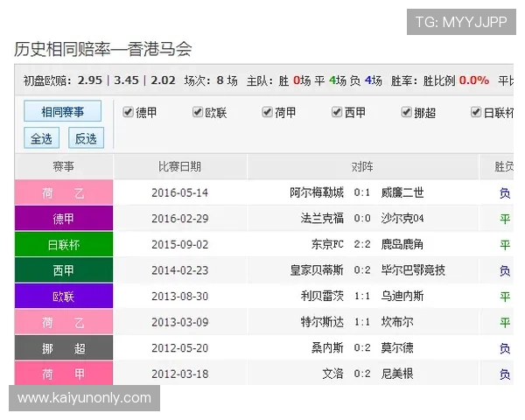Click the 相同赛事 button
Viewport: 525px width, 420px height.
coord(63,111)
